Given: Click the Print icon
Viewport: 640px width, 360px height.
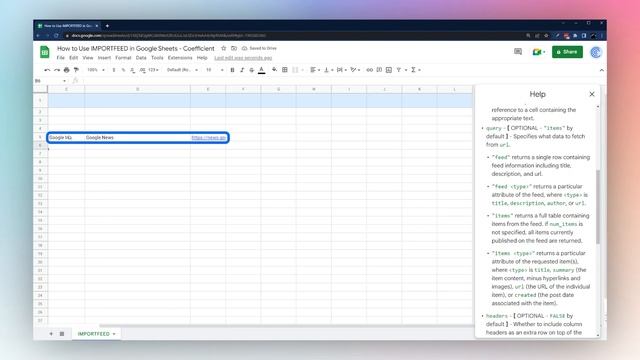Looking at the screenshot, I should (x=67, y=70).
